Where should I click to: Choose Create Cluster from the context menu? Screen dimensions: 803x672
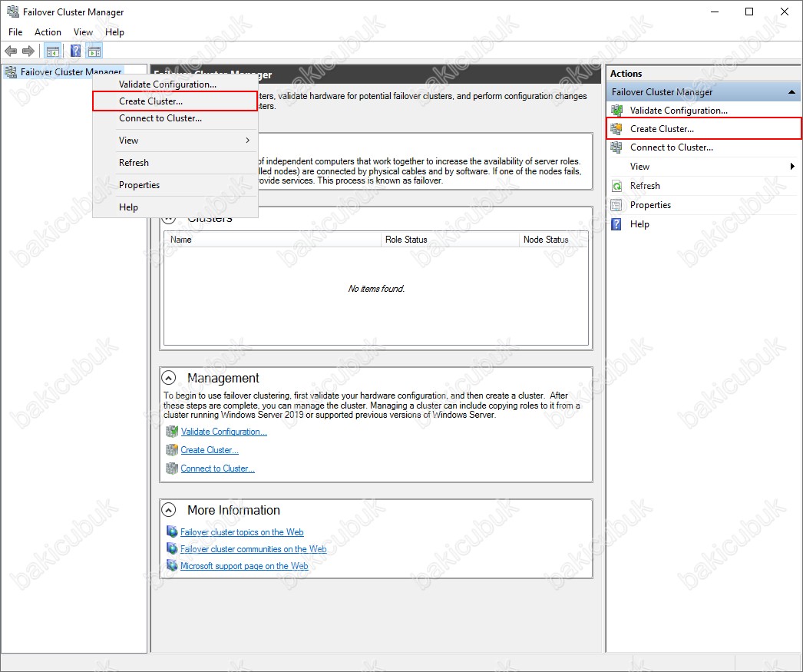tap(175, 101)
